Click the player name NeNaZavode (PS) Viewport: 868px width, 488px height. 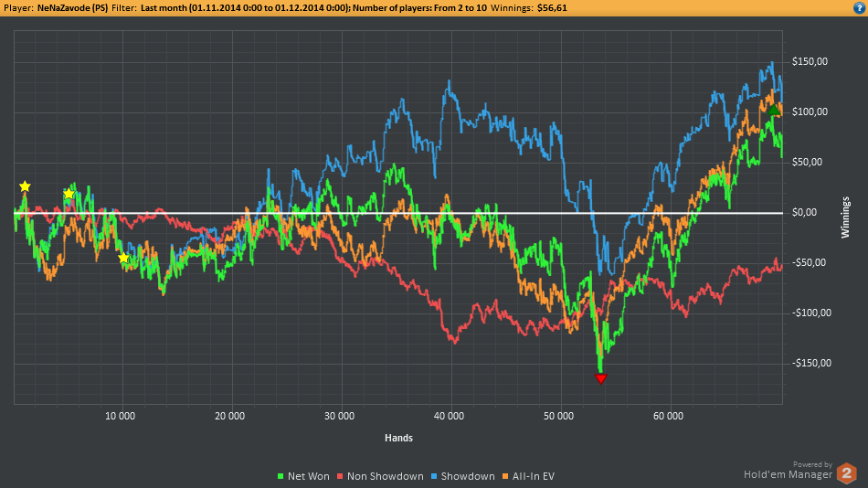point(72,8)
